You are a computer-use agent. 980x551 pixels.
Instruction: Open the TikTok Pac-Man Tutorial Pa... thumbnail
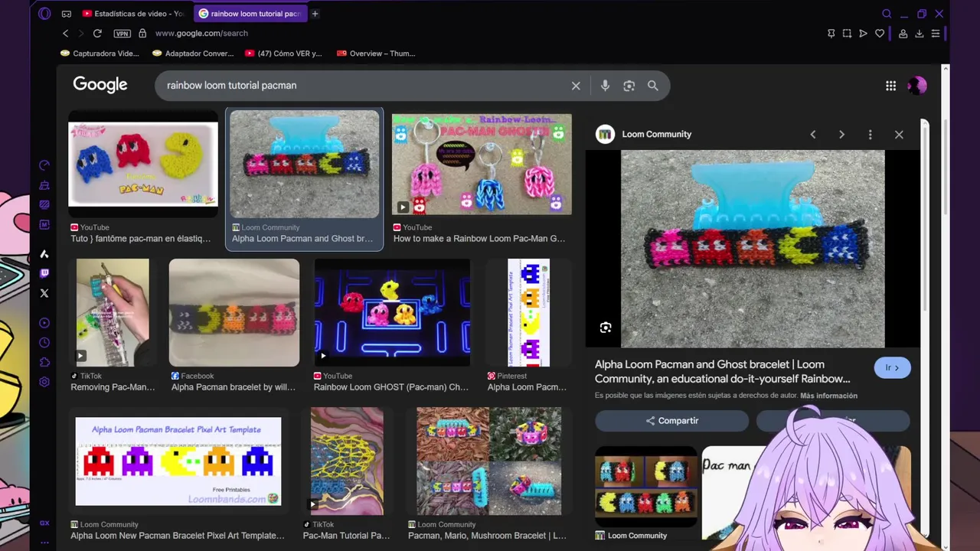[347, 461]
